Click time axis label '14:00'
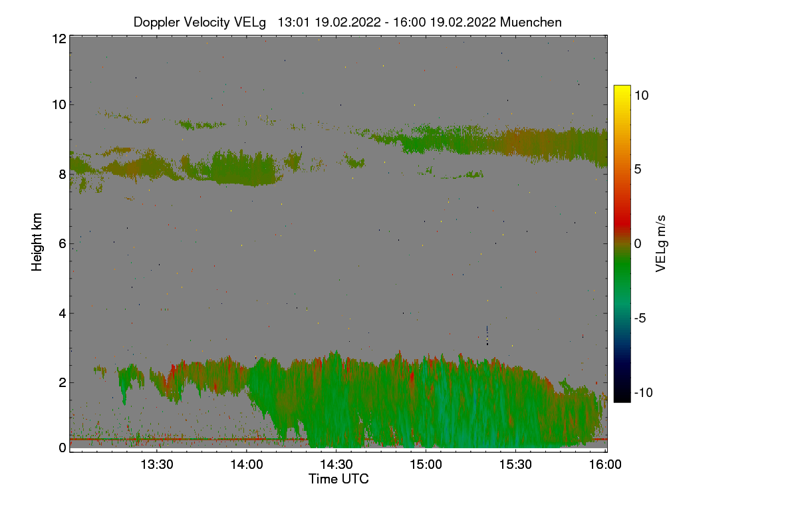The width and height of the screenshot is (798, 532). pyautogui.click(x=247, y=465)
